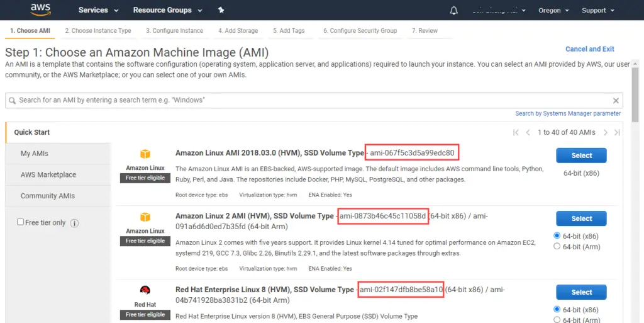Toggle the Free tier only checkbox
Viewport: 644px width, 323px height.
tap(20, 222)
